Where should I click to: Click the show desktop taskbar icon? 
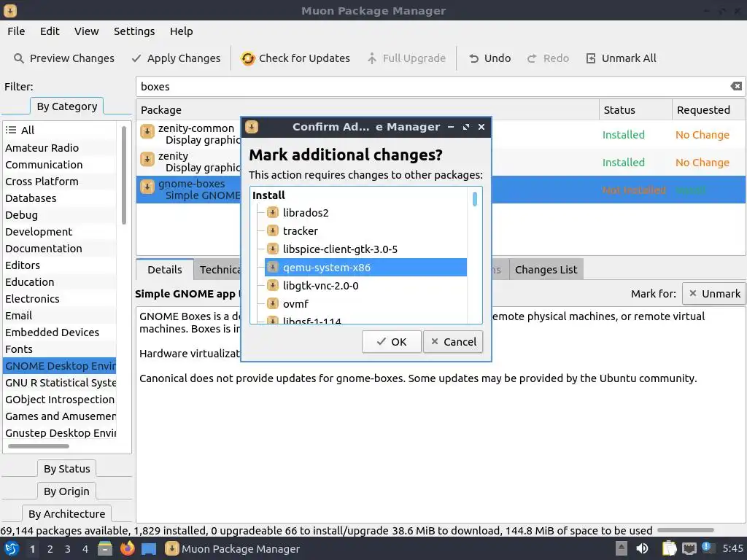pyautogui.click(x=149, y=548)
